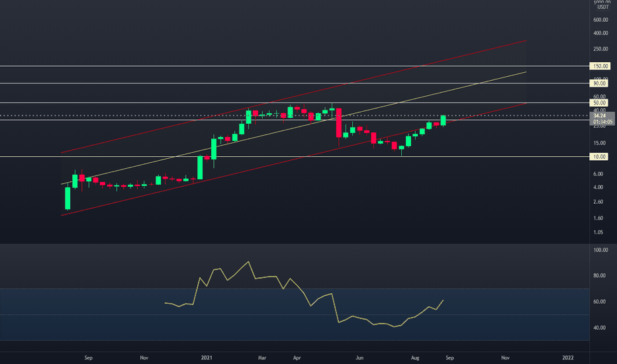Click the 2022 label on time axis
The image size is (617, 364).
[x=568, y=357]
